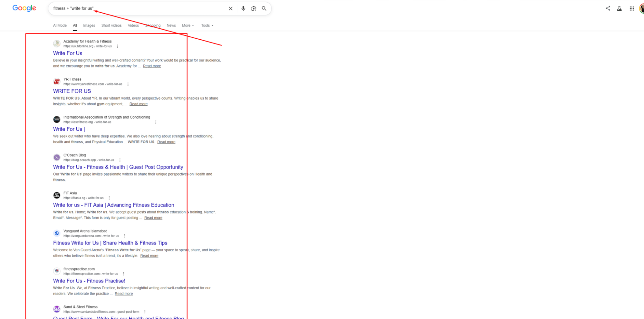Open fitnesspractise.com result options menu

pos(123,274)
